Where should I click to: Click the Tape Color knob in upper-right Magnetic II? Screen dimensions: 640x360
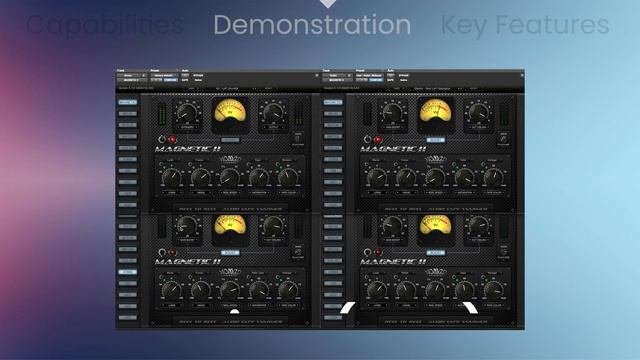tap(493, 177)
